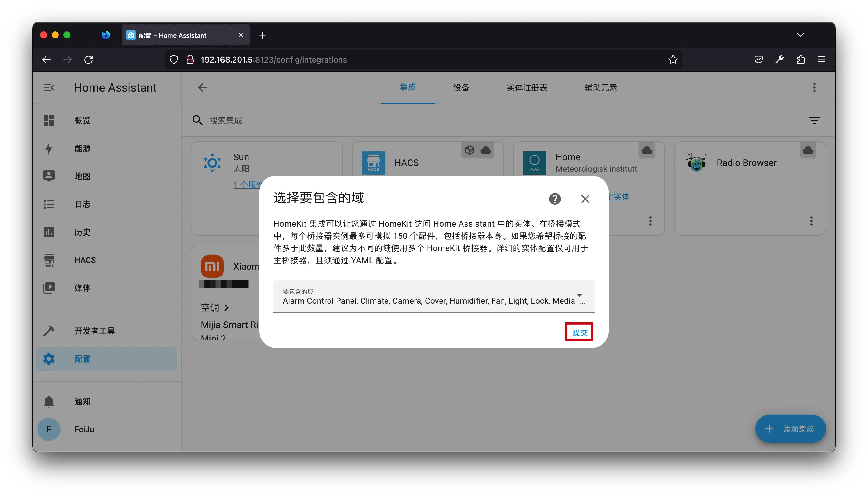This screenshot has width=868, height=495.
Task: Open the integrations filter menu icon
Action: tap(814, 120)
